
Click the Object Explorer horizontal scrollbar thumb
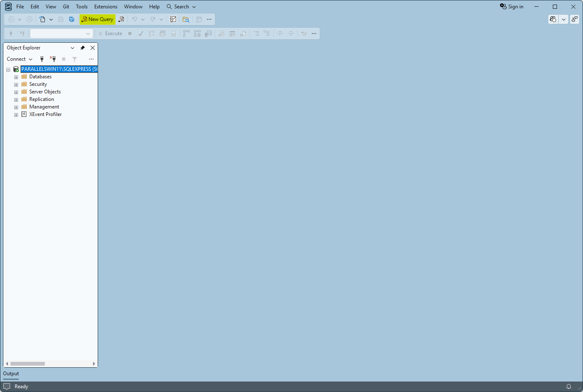point(28,364)
